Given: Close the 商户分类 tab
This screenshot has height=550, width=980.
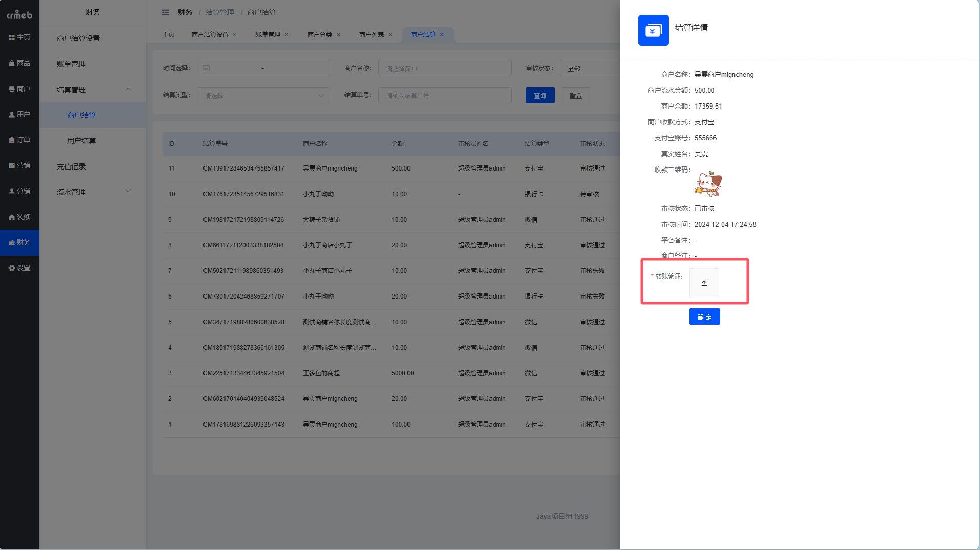Looking at the screenshot, I should click(x=338, y=35).
